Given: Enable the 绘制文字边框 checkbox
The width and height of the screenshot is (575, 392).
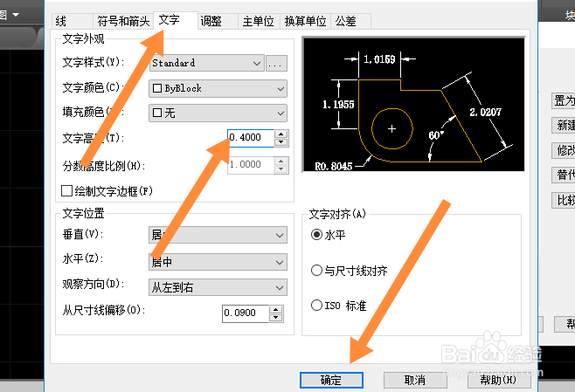Looking at the screenshot, I should (66, 191).
